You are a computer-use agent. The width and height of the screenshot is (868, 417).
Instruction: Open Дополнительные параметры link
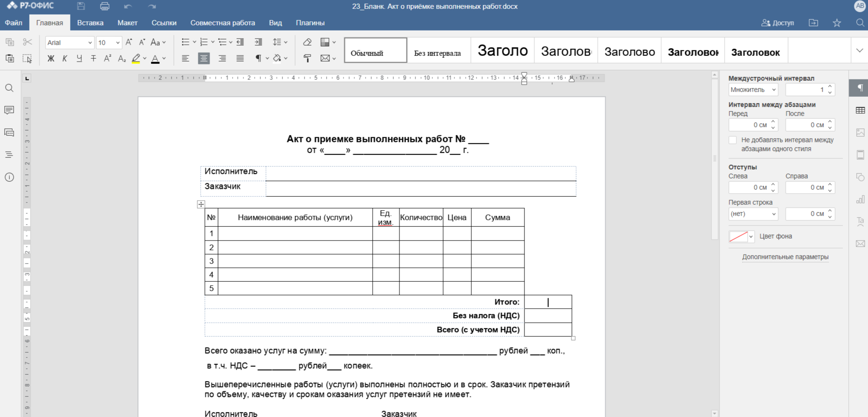pos(785,257)
